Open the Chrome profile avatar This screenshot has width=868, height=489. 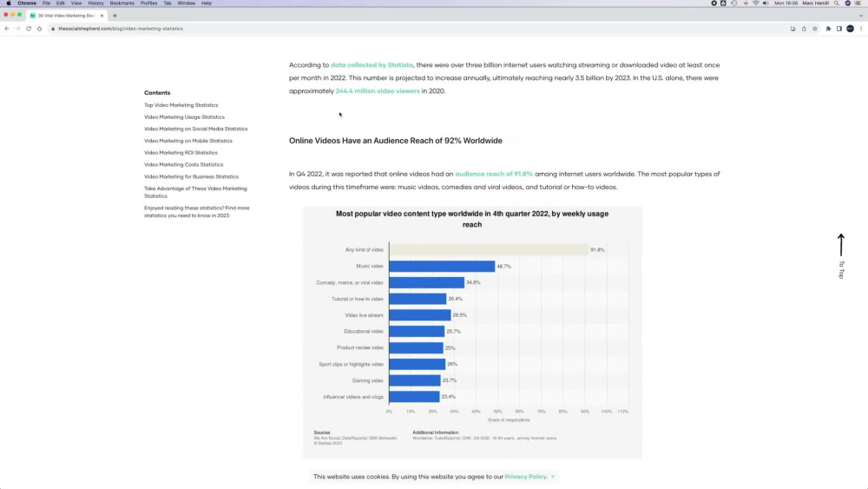(851, 29)
